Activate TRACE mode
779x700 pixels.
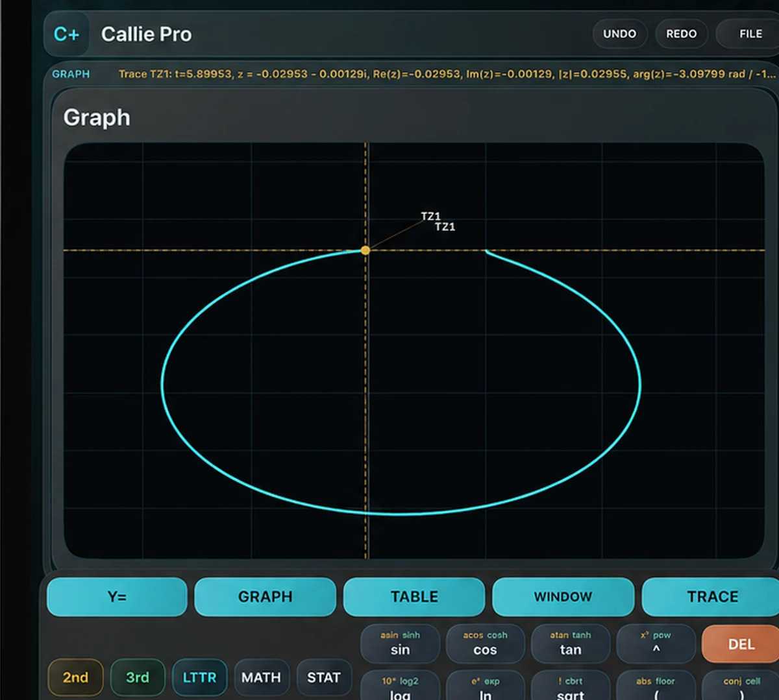712,597
